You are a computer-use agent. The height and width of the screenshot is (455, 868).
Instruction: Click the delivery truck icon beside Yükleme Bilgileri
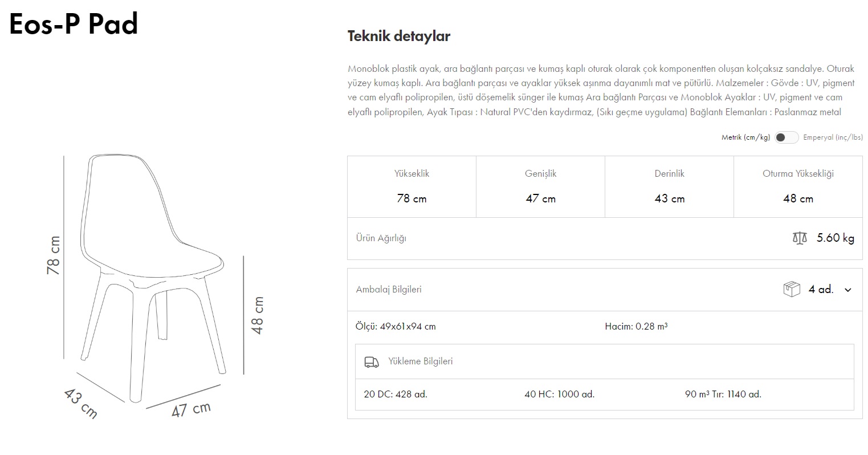[372, 361]
